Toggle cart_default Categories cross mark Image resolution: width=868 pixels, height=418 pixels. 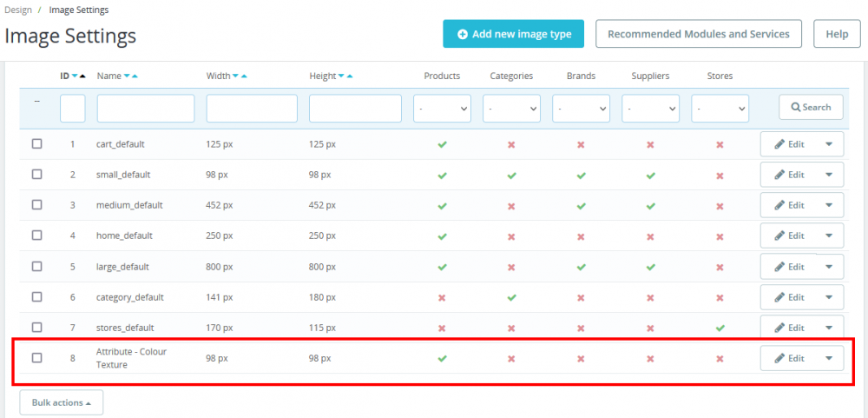pyautogui.click(x=511, y=144)
